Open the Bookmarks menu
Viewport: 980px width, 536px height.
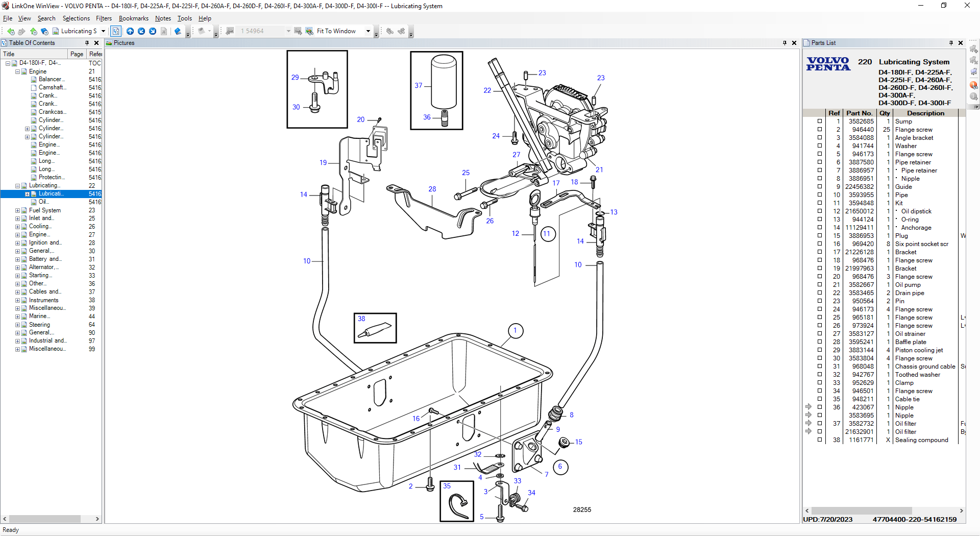133,18
